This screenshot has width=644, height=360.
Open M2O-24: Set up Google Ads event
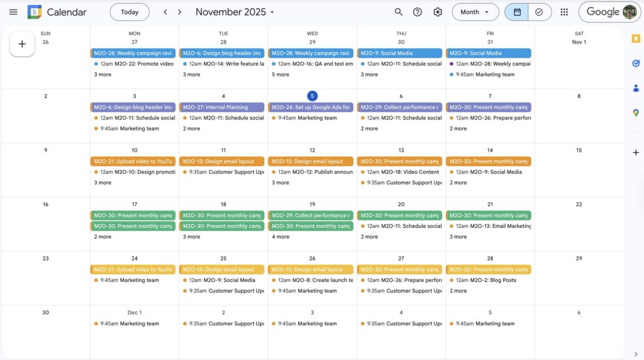click(311, 107)
